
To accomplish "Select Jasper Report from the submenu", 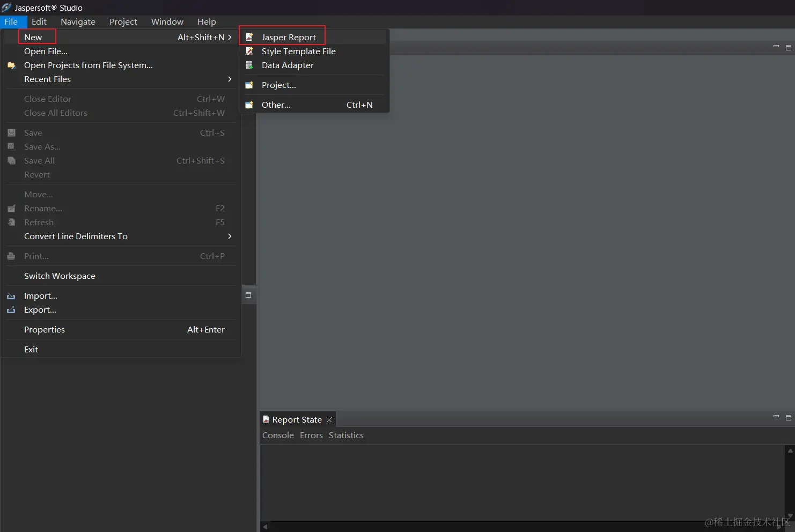I will [314, 37].
